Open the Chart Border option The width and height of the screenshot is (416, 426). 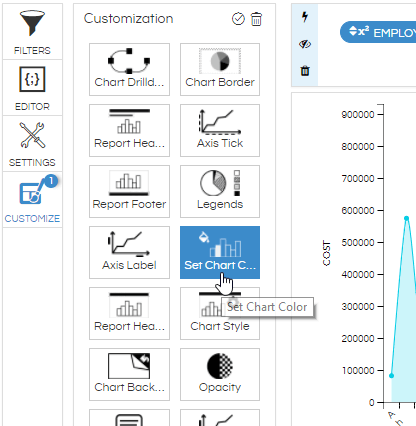(220, 69)
